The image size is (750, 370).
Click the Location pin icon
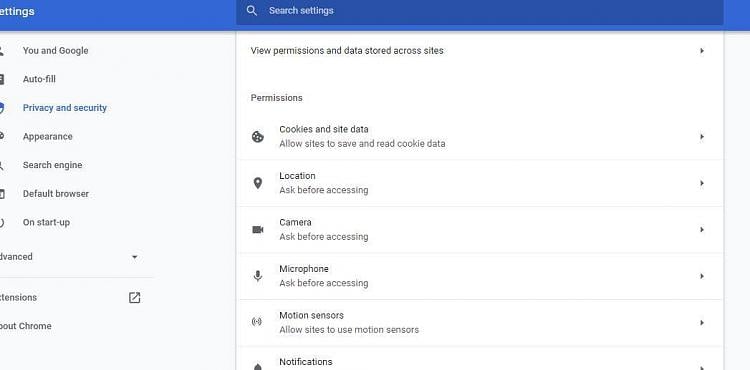coord(258,183)
